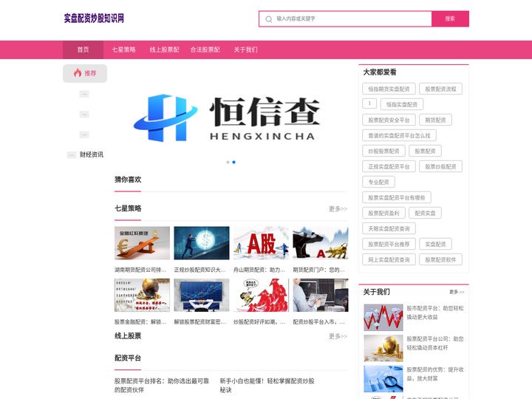Viewport: 532px width, 399px height.
Task: Open 更多 >> in 关于我们 panel
Action: [457, 292]
